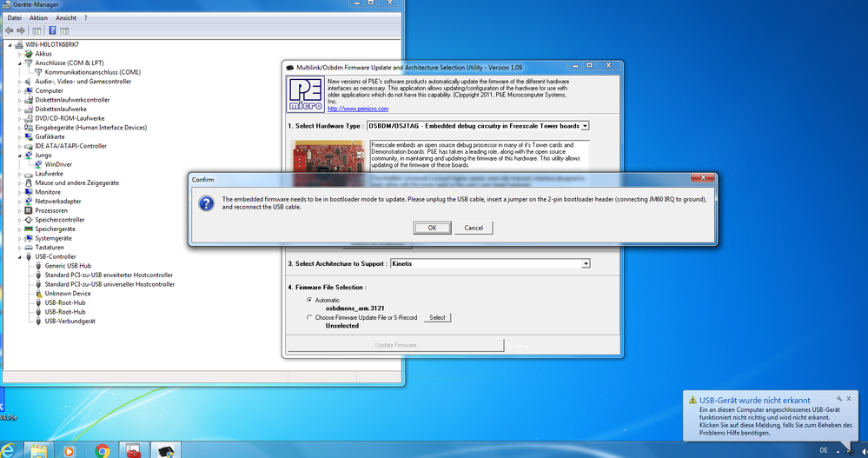This screenshot has height=458, width=868.
Task: Collapse the USB-Controller category
Action: click(x=19, y=257)
